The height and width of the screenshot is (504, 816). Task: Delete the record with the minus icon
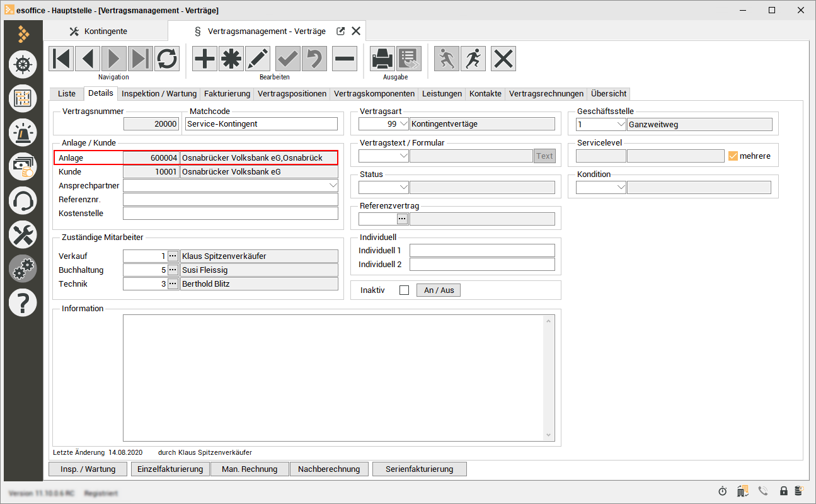click(345, 59)
